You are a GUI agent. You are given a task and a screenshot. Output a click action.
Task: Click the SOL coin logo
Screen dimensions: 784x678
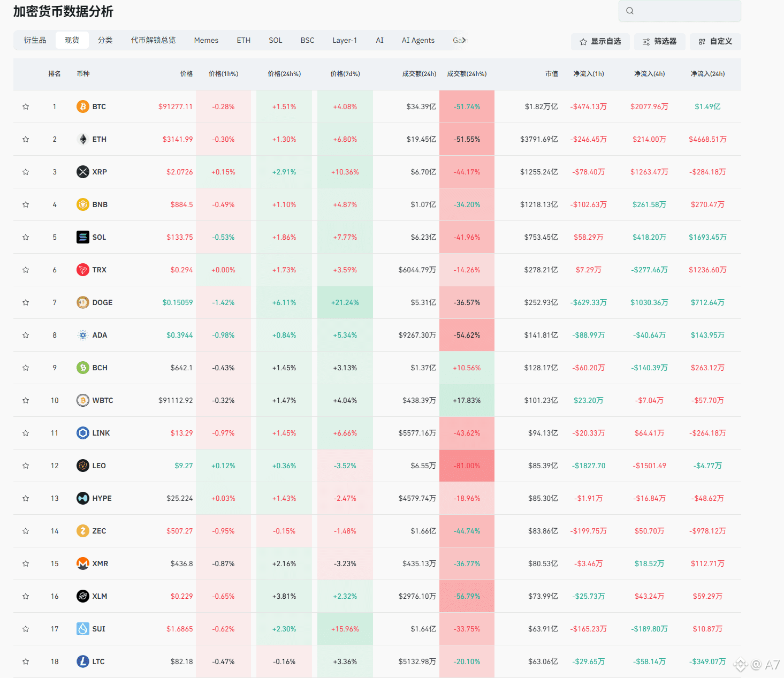tap(82, 237)
